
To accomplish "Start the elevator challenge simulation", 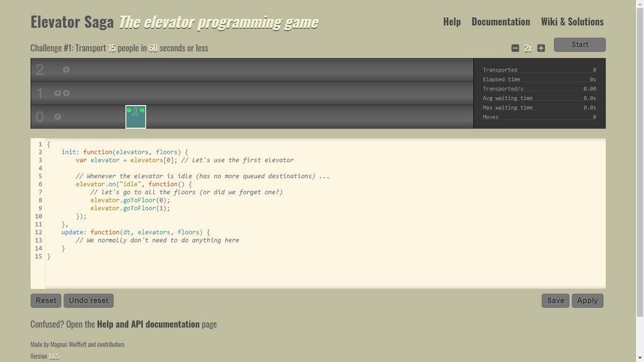I will [x=579, y=45].
